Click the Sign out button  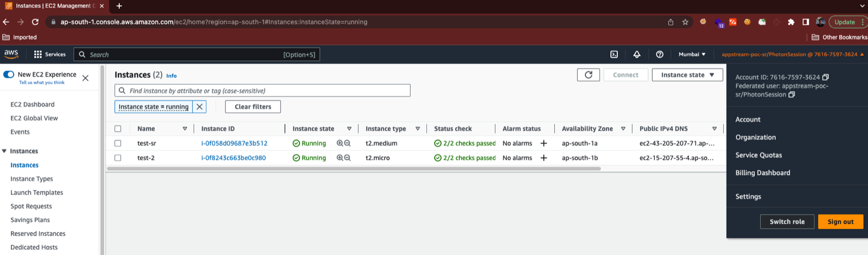[840, 221]
